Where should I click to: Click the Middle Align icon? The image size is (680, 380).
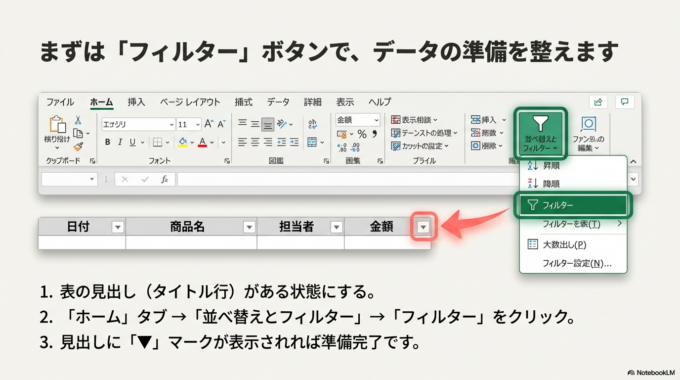255,124
